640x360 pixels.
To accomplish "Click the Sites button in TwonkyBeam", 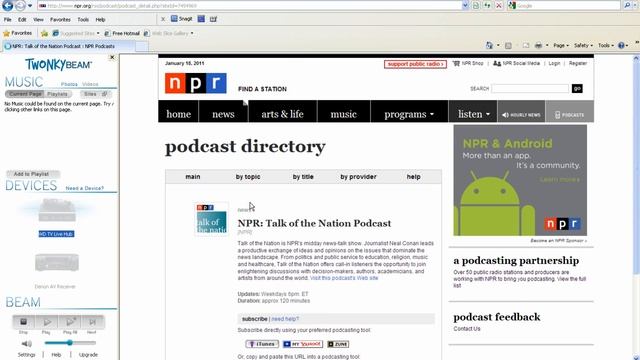I will click(x=95, y=94).
